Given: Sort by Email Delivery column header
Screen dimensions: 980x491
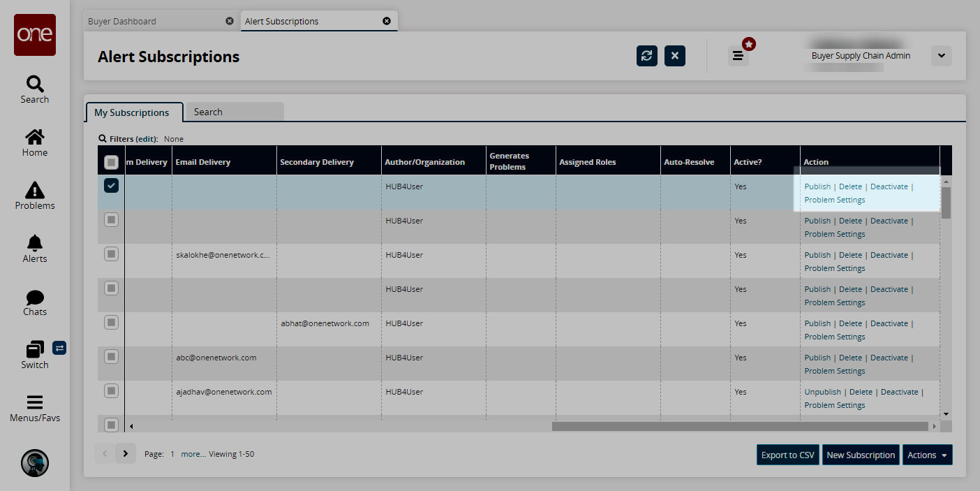Looking at the screenshot, I should tap(224, 161).
